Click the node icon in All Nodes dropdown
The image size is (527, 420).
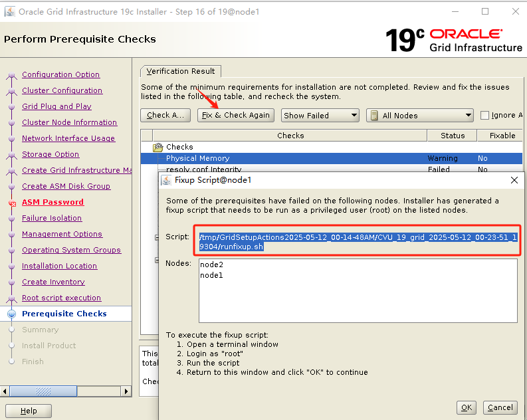point(373,116)
